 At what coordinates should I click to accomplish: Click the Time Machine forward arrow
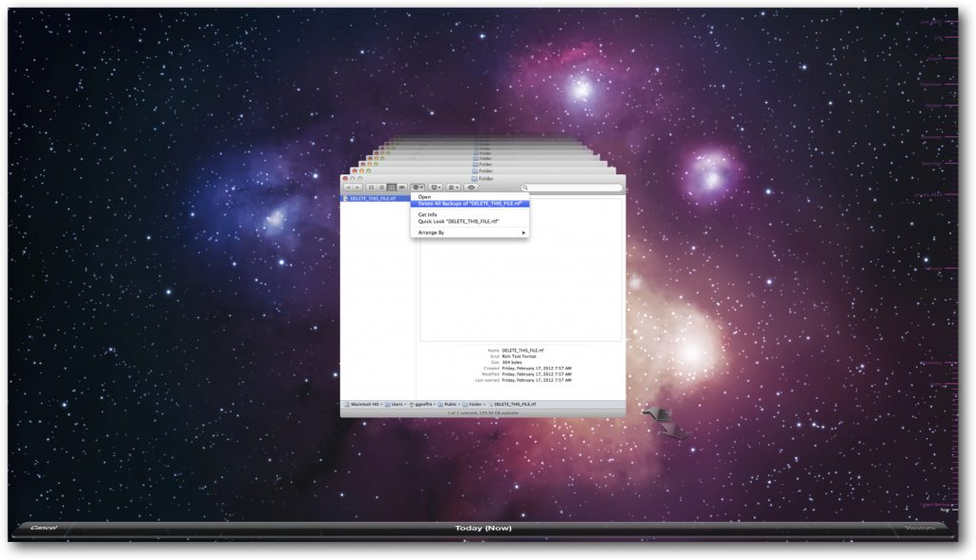click(675, 432)
